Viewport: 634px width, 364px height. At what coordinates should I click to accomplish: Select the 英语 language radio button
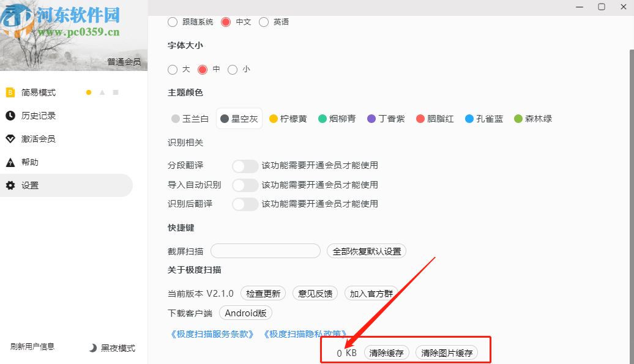pyautogui.click(x=263, y=21)
